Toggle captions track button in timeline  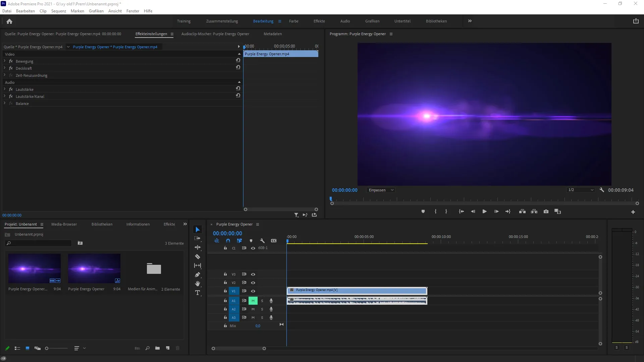(274, 241)
